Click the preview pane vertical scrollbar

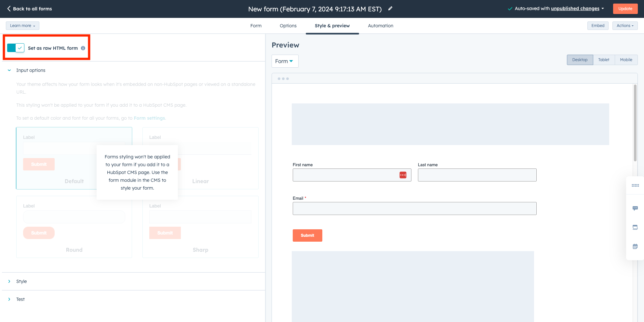click(635, 124)
